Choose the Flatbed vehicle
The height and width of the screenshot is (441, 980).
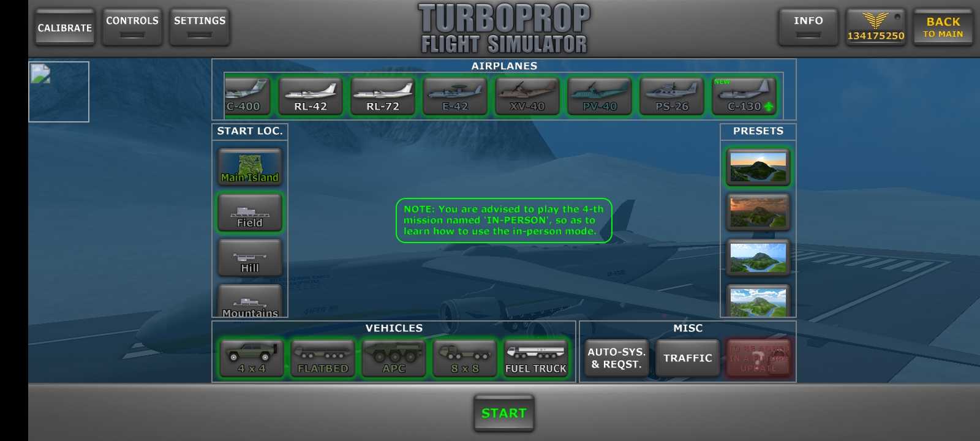[x=323, y=358]
